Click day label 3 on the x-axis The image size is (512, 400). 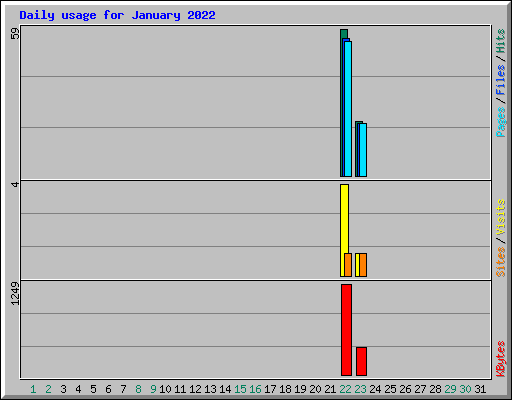(x=63, y=389)
